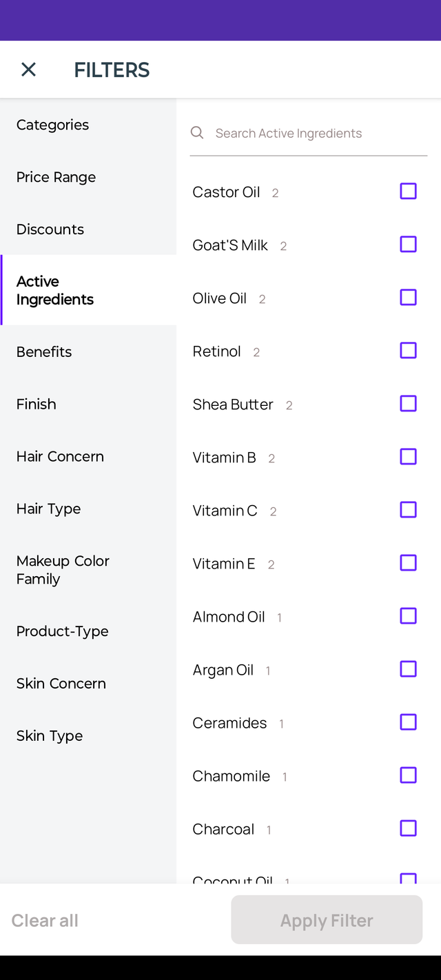Open the Discounts filter tab

[x=88, y=229]
